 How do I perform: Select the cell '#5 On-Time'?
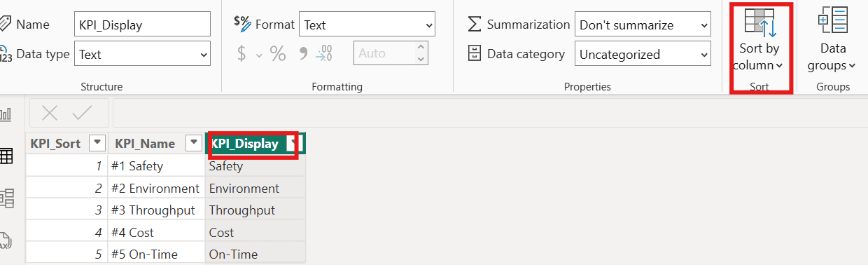(157, 254)
